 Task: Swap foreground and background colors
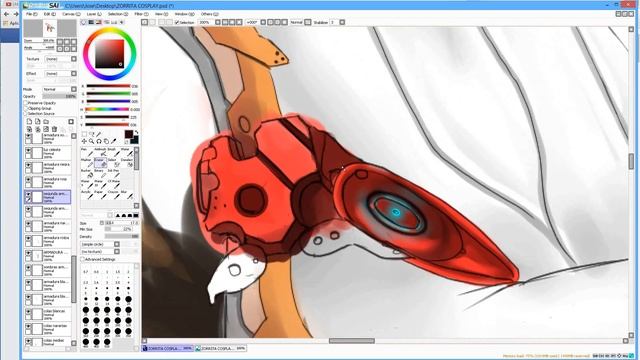pos(136,133)
